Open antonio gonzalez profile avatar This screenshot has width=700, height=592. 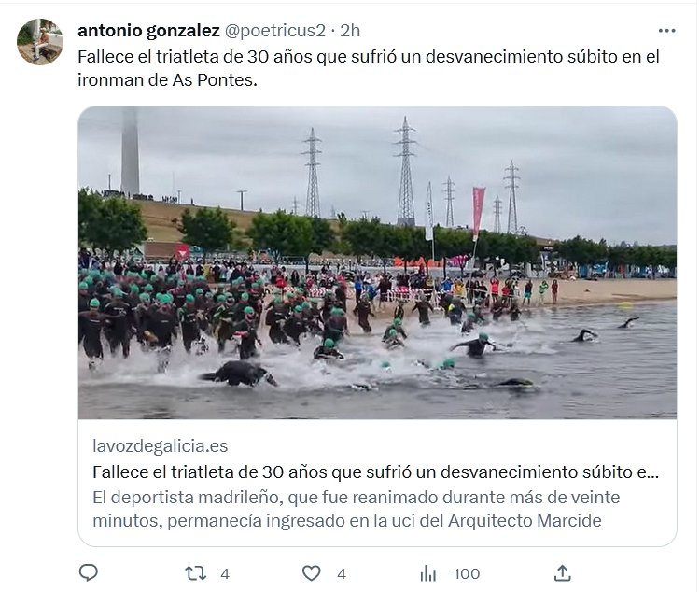pyautogui.click(x=40, y=42)
